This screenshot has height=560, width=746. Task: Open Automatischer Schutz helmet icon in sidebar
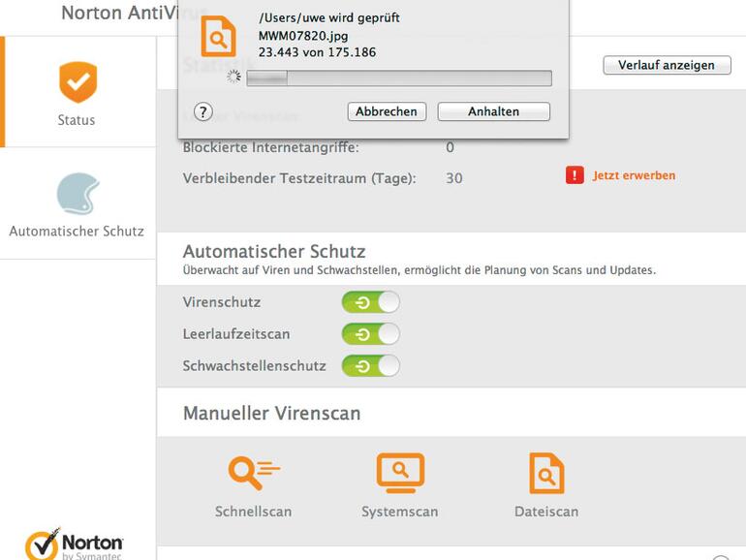click(78, 194)
